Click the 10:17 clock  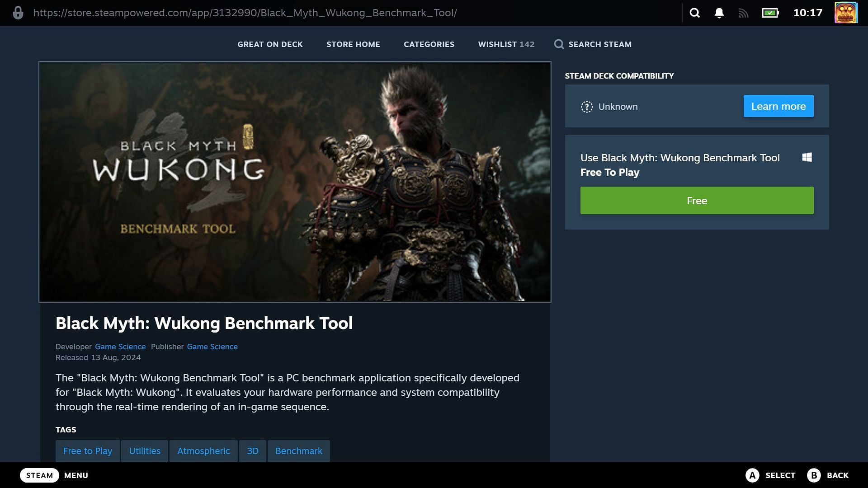tap(807, 13)
